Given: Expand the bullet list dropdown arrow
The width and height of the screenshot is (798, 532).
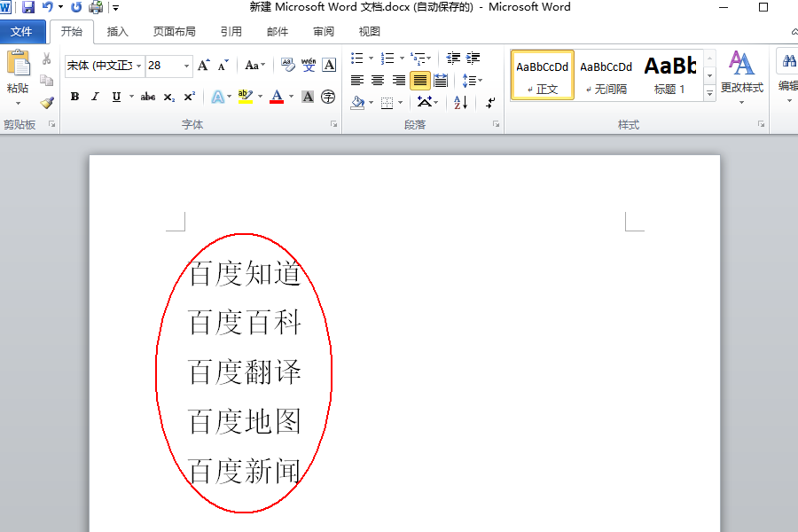Looking at the screenshot, I should [371, 58].
